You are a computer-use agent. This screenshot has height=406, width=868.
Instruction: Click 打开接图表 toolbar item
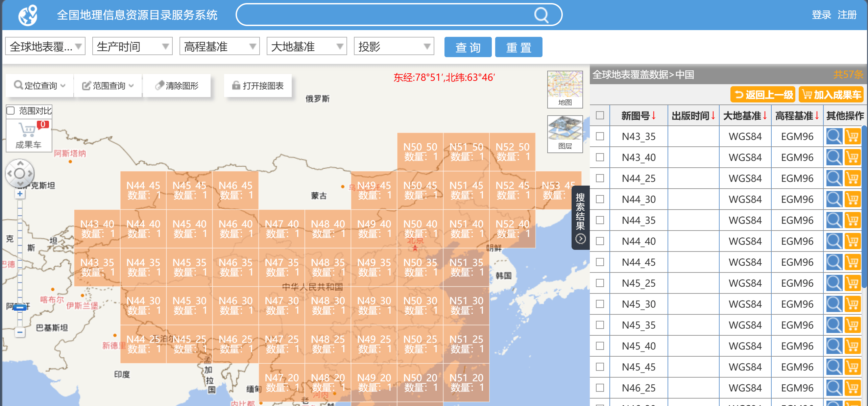(258, 86)
